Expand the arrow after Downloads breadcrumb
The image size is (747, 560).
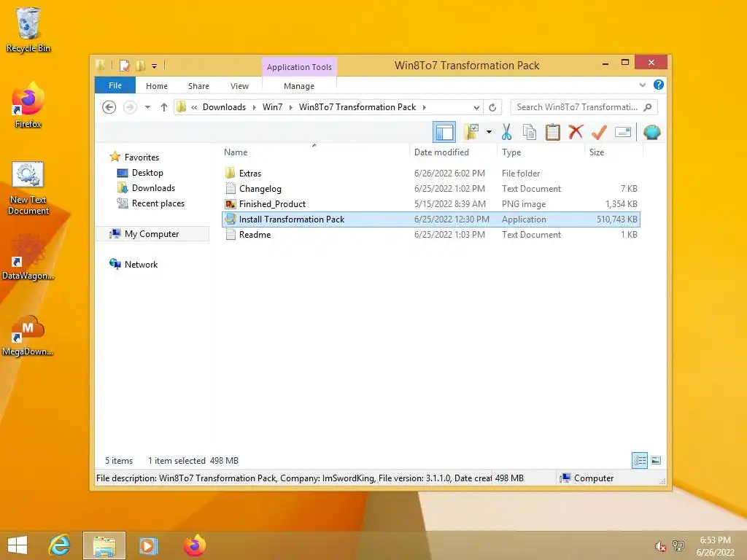coord(254,108)
